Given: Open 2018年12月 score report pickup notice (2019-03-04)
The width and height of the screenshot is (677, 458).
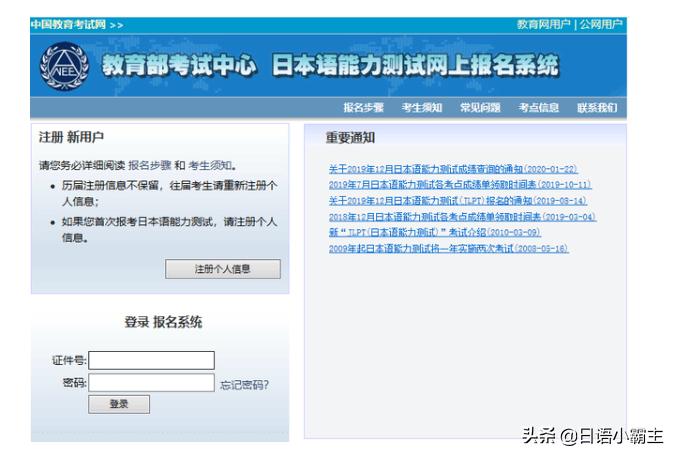Looking at the screenshot, I should 462,217.
